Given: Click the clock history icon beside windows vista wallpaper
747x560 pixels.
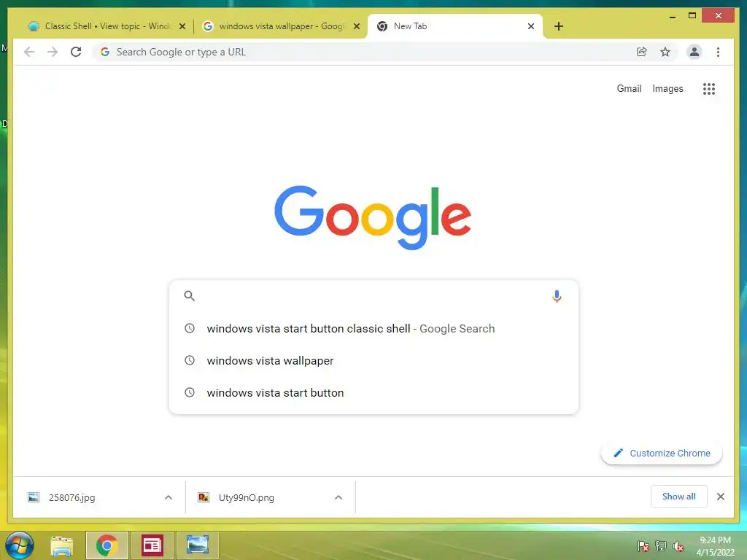Looking at the screenshot, I should click(190, 360).
